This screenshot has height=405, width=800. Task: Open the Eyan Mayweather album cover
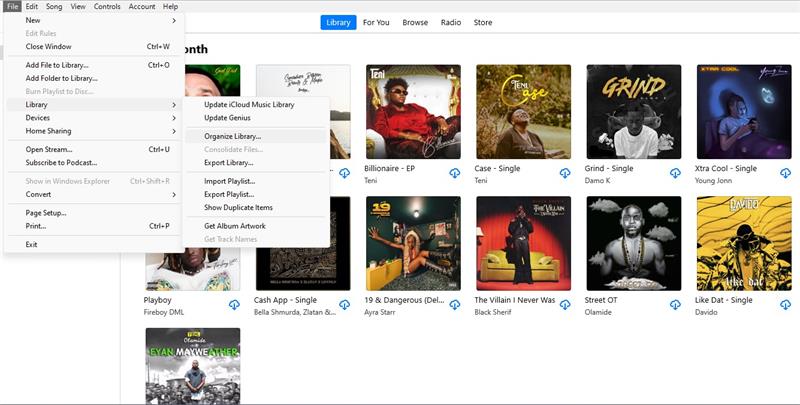click(193, 366)
